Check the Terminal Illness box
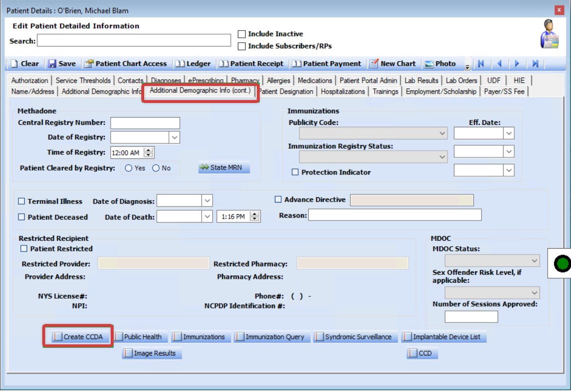Viewport: 571px width, 392px height. pos(21,201)
